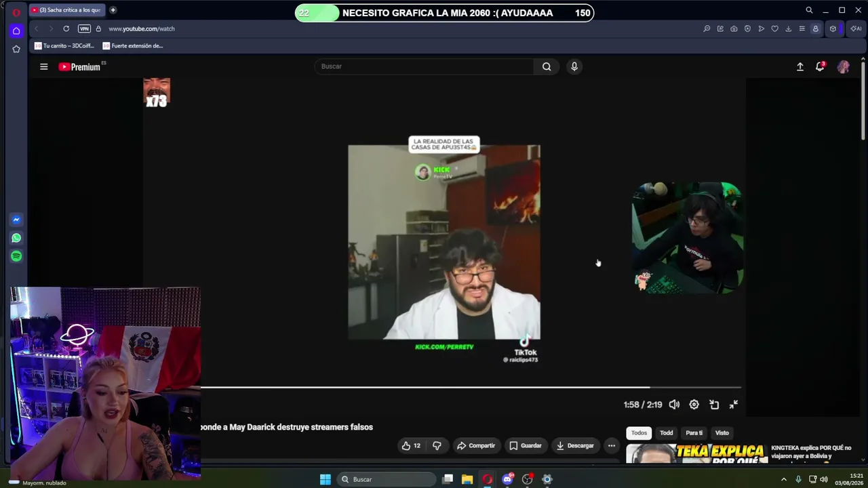Open the Windows Start menu
This screenshot has height=488, width=868.
(x=325, y=479)
